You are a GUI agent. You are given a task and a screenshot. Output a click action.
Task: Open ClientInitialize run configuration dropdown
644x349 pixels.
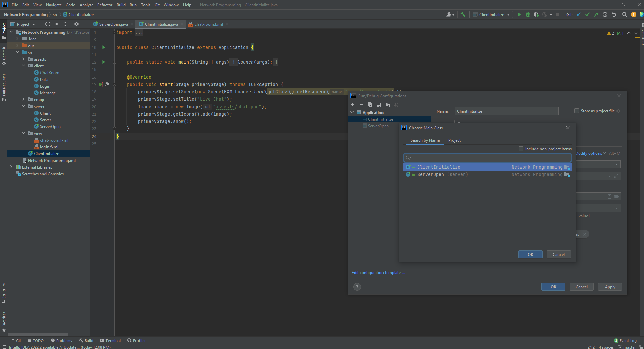click(x=492, y=14)
